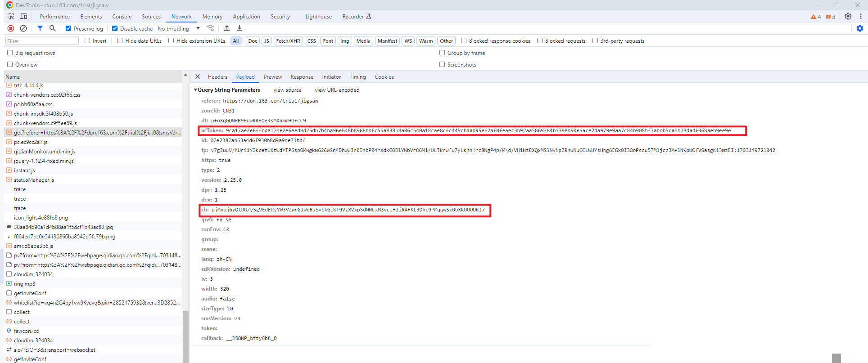Select the get?referer request row

[93, 133]
